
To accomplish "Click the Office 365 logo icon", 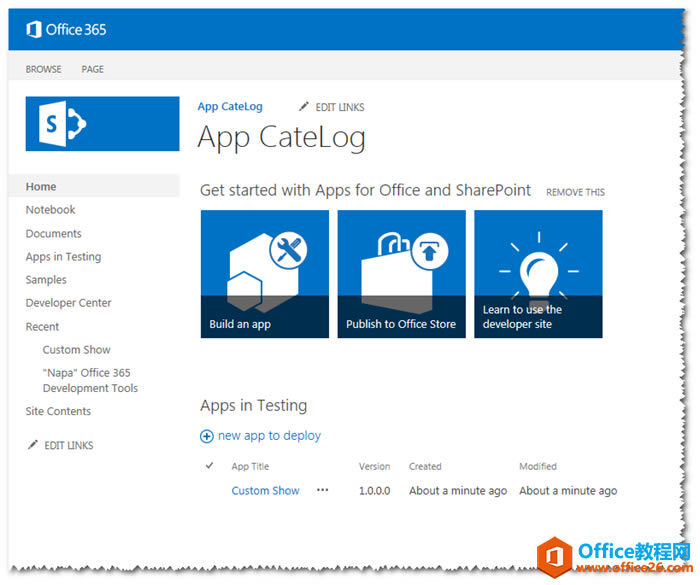I will pyautogui.click(x=34, y=30).
